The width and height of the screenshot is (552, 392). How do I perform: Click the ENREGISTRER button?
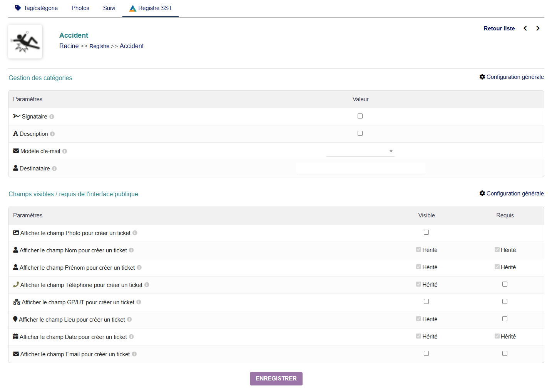point(276,379)
